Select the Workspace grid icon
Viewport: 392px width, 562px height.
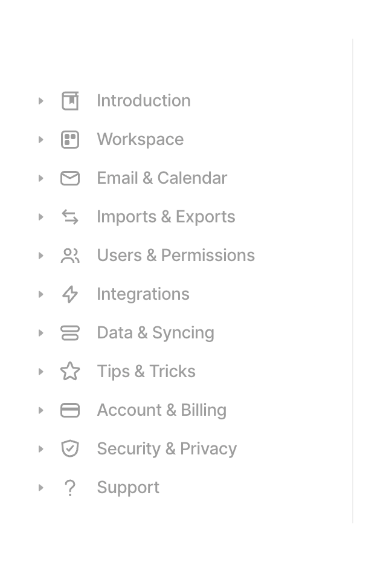70,139
